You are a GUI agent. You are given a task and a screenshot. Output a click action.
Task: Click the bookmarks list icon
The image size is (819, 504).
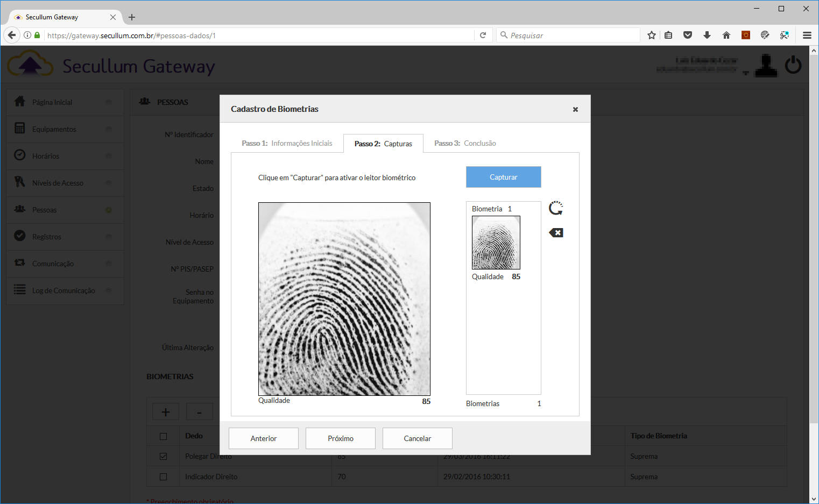(x=668, y=35)
